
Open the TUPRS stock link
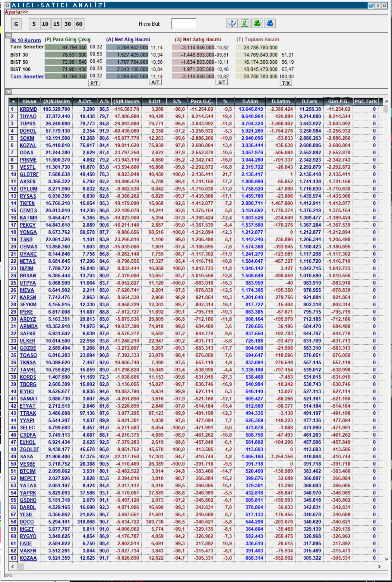(28, 124)
